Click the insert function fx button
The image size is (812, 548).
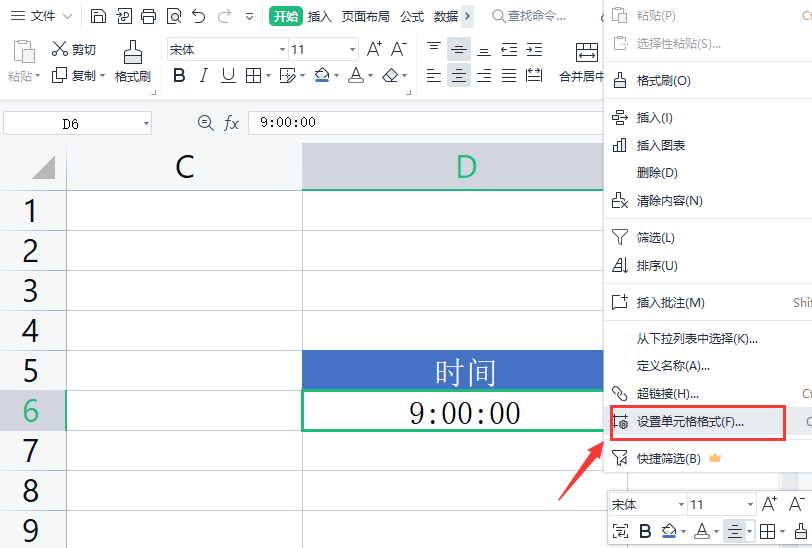click(x=231, y=123)
